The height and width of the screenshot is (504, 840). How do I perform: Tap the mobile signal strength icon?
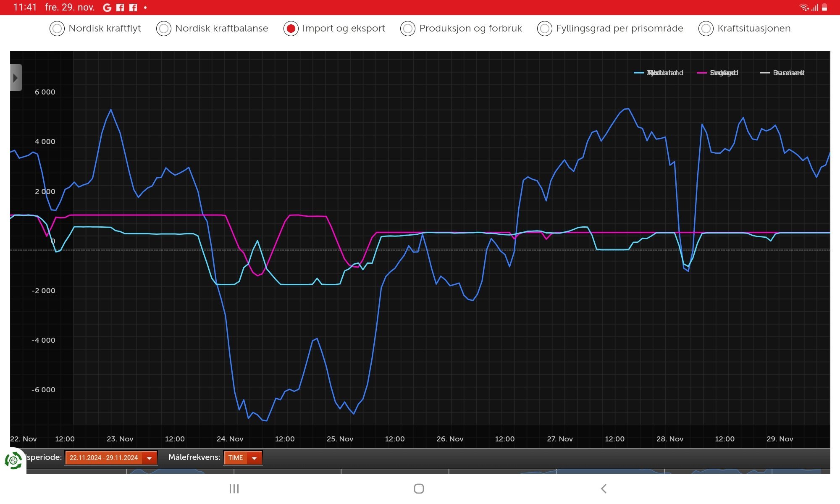(x=815, y=8)
